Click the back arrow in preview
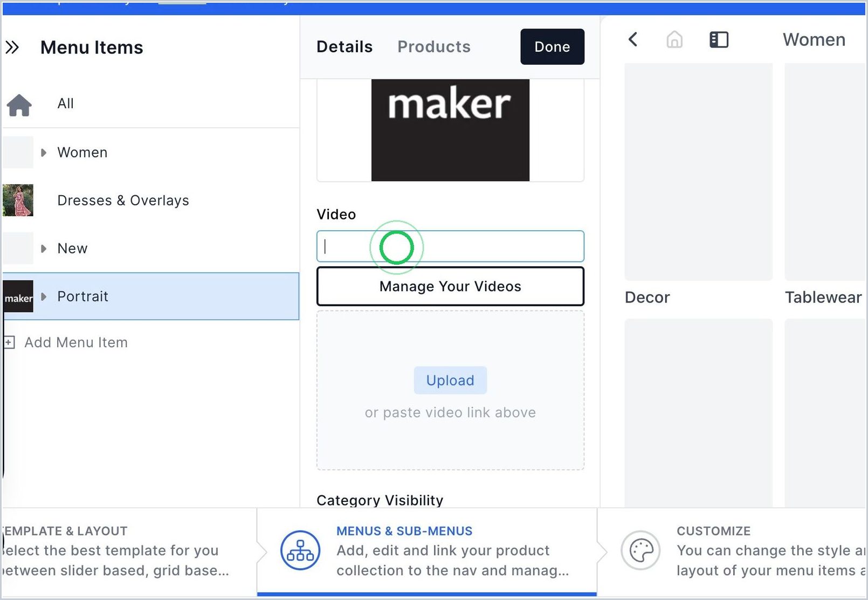The width and height of the screenshot is (868, 600). pyautogui.click(x=633, y=39)
